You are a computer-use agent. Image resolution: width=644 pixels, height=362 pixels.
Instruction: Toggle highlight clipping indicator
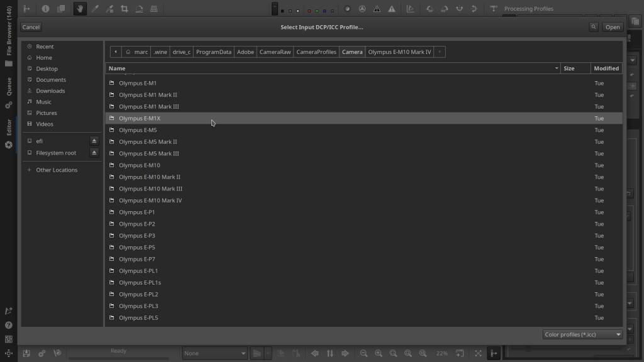391,9
